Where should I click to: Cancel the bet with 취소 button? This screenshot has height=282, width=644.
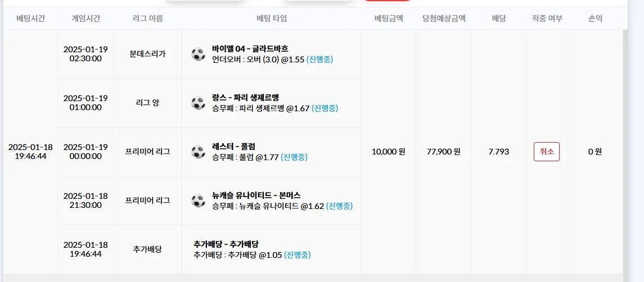coord(547,152)
